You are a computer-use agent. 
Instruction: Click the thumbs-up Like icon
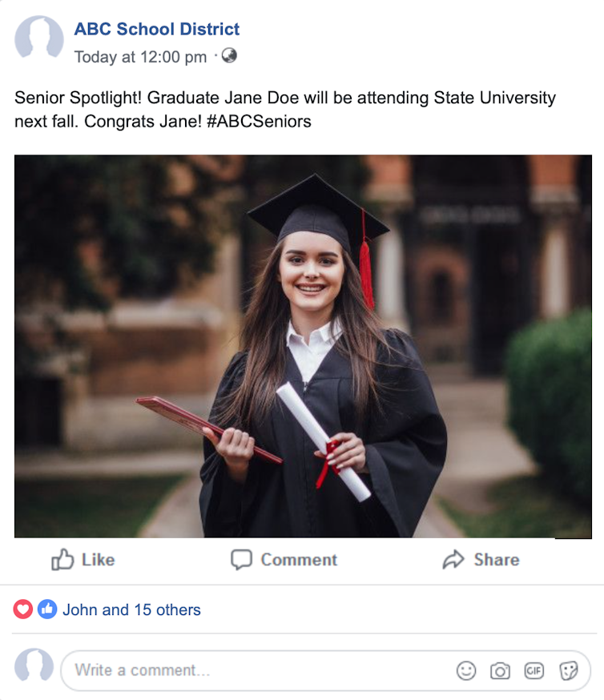62,560
